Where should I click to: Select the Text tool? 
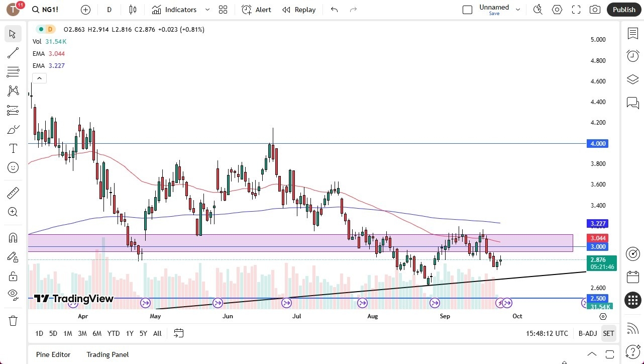[x=13, y=148]
